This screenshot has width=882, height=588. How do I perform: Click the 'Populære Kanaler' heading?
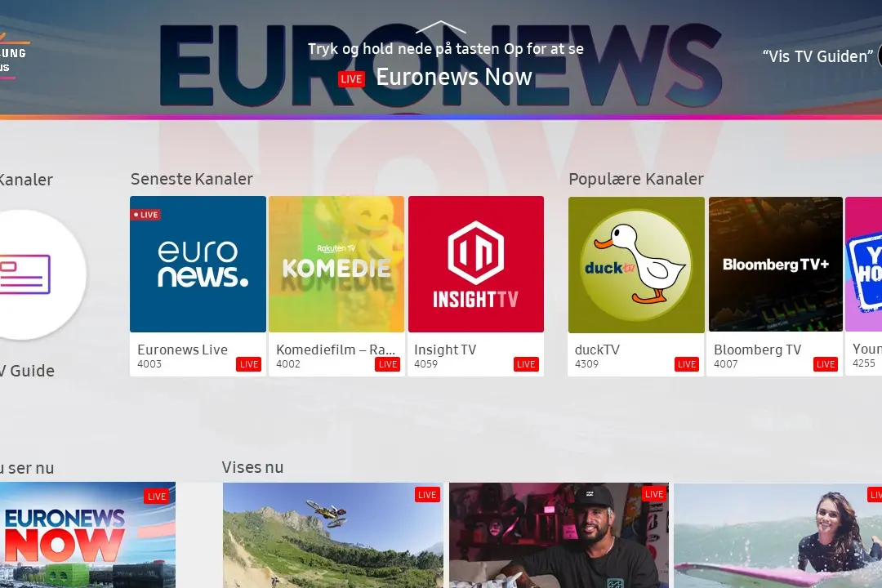[x=636, y=179]
